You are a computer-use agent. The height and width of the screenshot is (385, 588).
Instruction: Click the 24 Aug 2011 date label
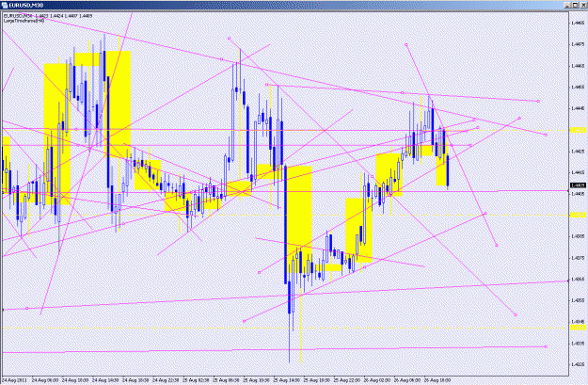(x=15, y=380)
